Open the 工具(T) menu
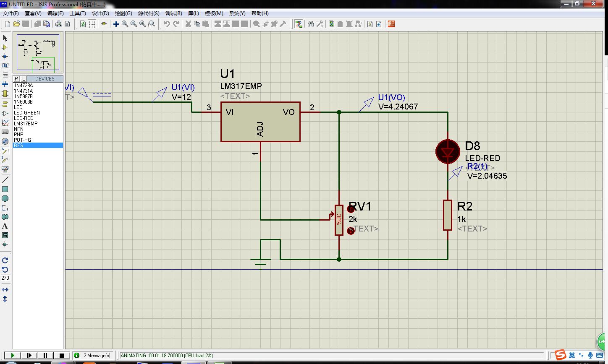 [x=78, y=13]
